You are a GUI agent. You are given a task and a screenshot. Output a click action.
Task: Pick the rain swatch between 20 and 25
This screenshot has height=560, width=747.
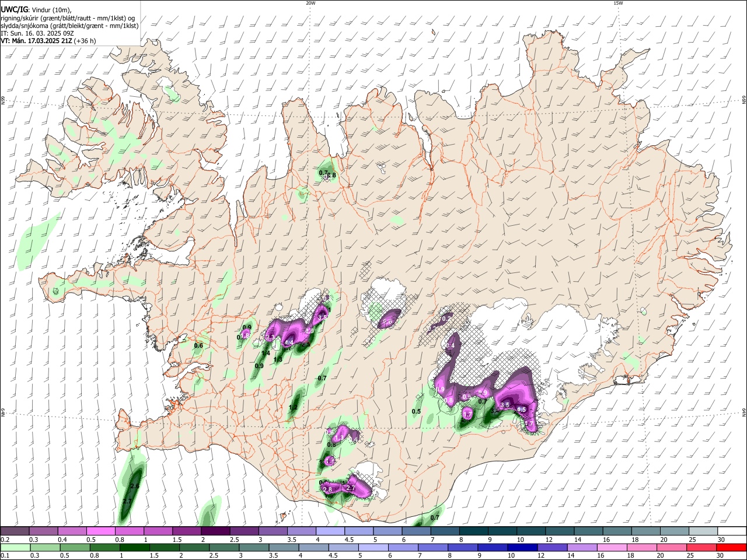point(671,547)
